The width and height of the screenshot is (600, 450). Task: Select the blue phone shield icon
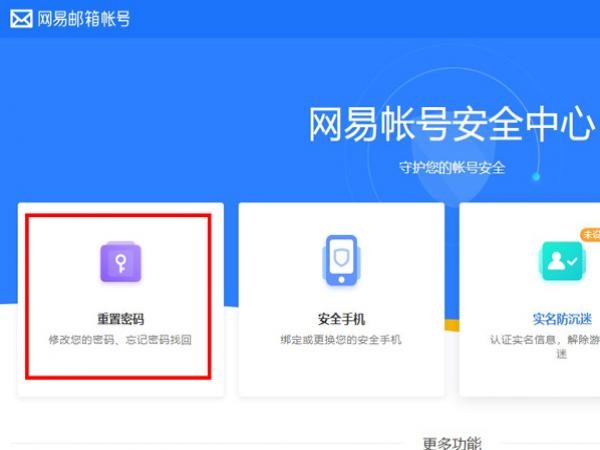click(341, 261)
